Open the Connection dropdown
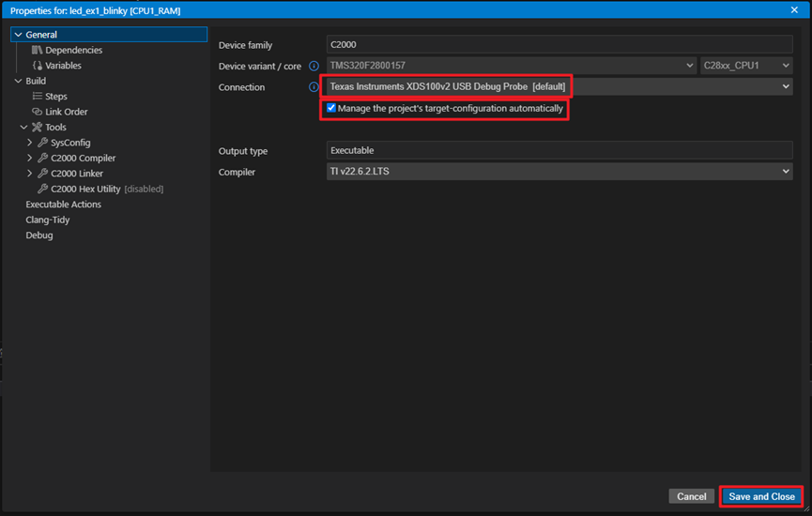The image size is (812, 516). click(559, 86)
